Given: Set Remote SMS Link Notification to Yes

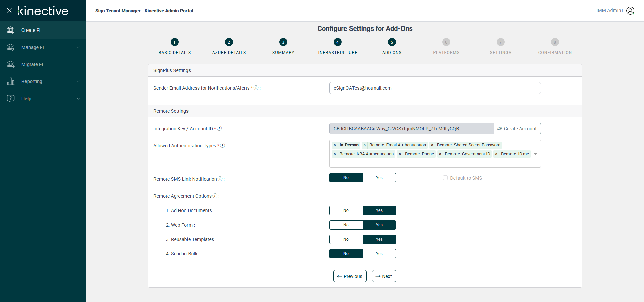Looking at the screenshot, I should (x=379, y=178).
